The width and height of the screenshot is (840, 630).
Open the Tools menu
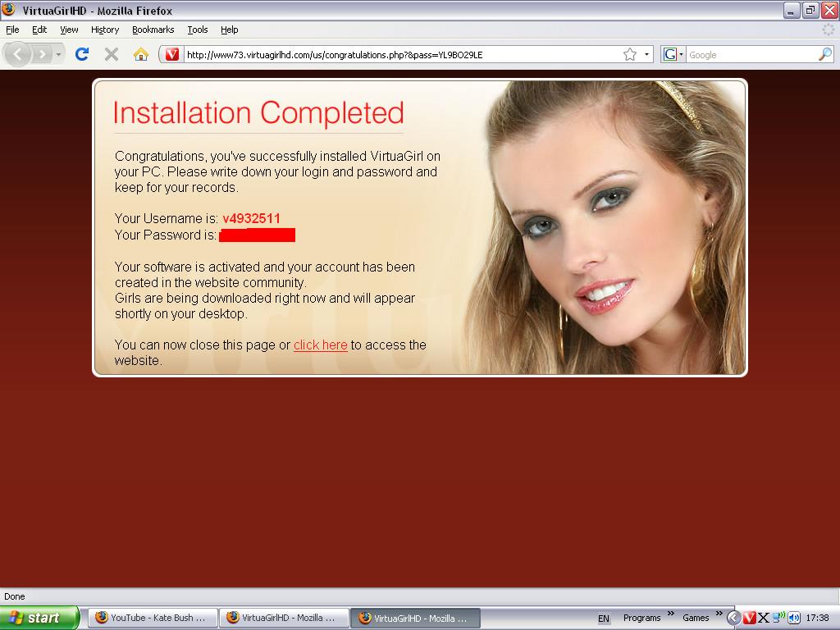pos(197,30)
